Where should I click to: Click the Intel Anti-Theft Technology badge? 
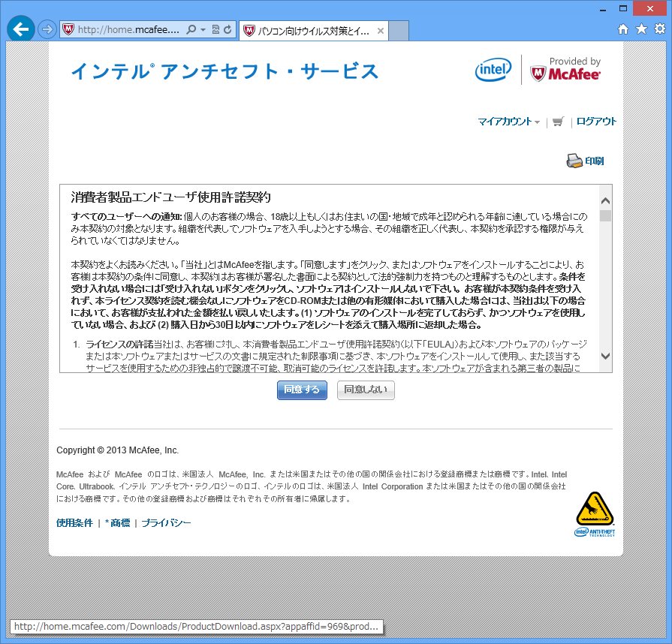click(x=595, y=514)
